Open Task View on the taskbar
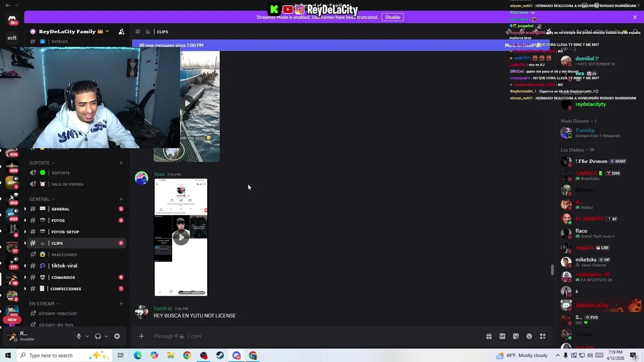This screenshot has height=362, width=644. (x=121, y=355)
